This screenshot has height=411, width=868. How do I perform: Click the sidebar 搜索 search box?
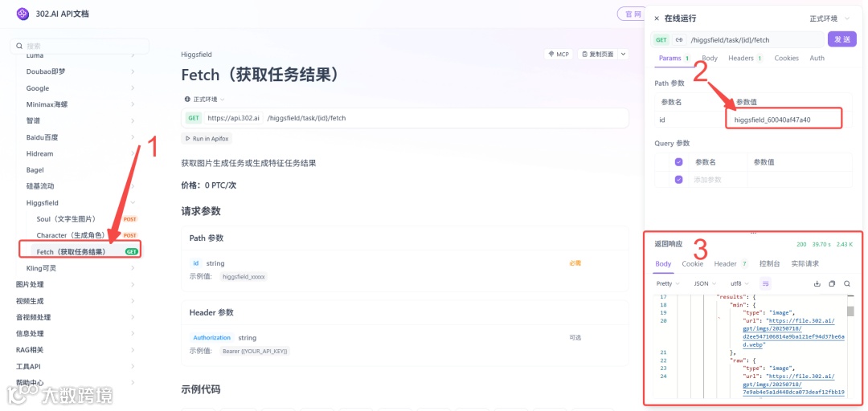click(80, 46)
